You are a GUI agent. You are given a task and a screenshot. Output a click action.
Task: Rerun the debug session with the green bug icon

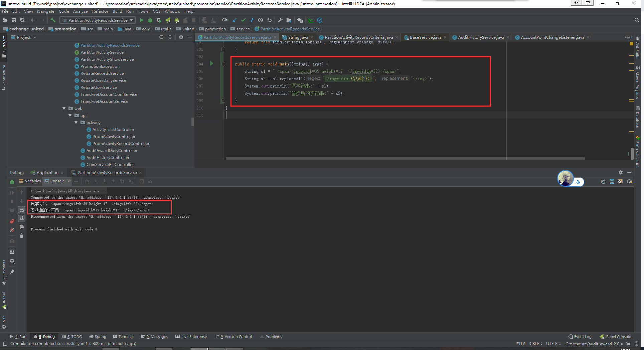click(x=12, y=182)
